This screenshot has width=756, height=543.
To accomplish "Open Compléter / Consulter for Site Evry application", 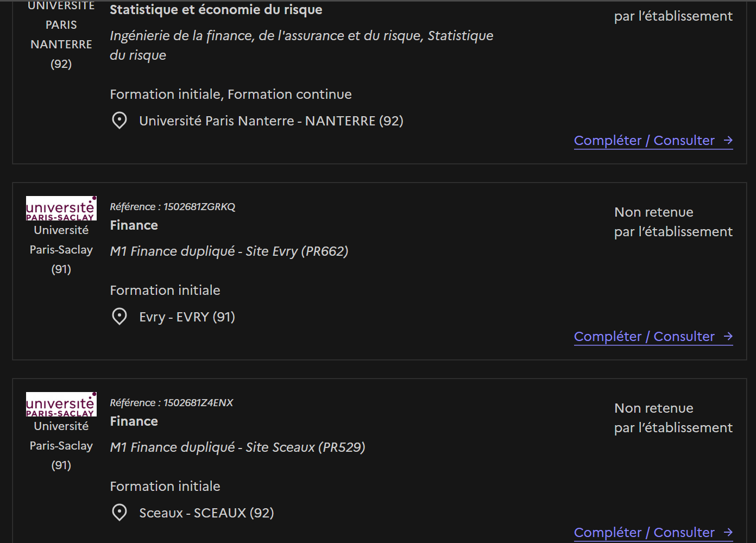I will 653,337.
